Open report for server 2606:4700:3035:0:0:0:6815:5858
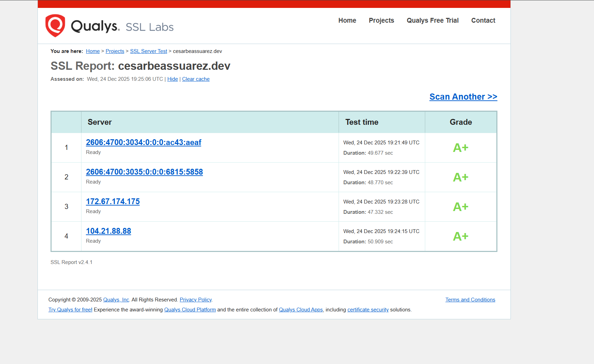Screen dimensions: 594x364 click(x=144, y=172)
